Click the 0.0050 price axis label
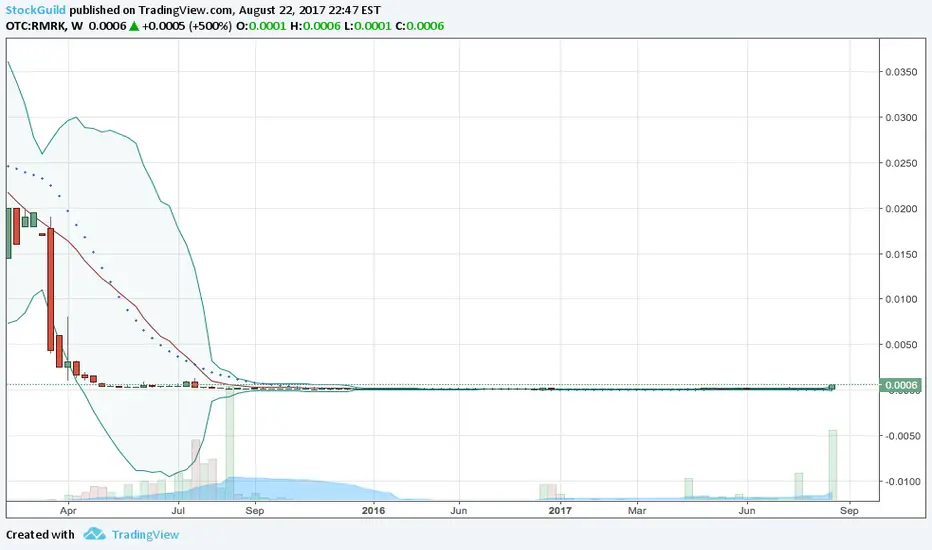Image resolution: width=932 pixels, height=550 pixels. [x=901, y=345]
